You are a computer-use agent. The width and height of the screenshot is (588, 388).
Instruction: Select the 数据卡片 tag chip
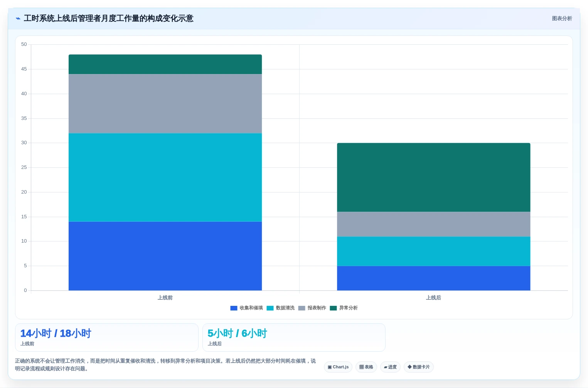[419, 367]
